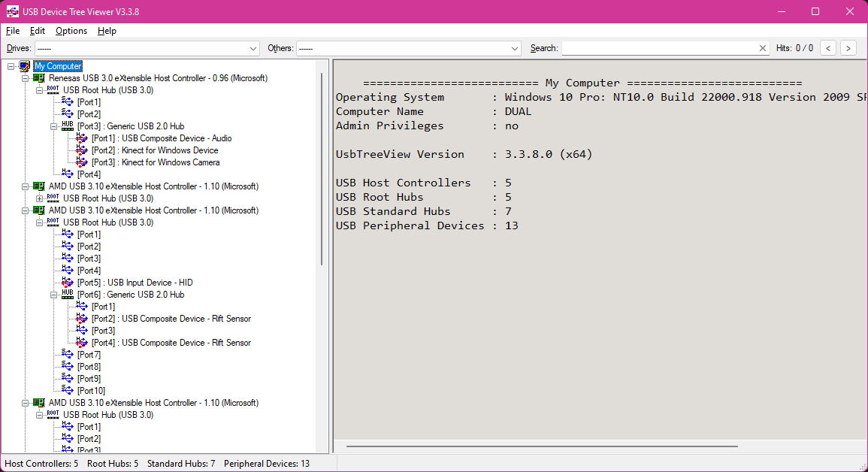This screenshot has width=868, height=472.
Task: Click the USB Device Tree Viewer title bar icon
Action: (12, 11)
